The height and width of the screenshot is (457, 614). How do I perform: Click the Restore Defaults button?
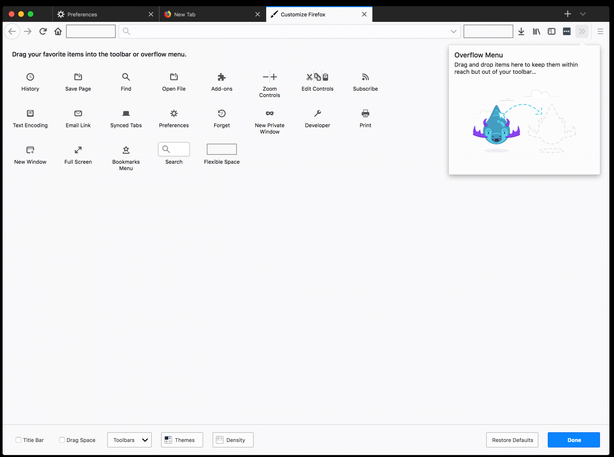[x=512, y=440]
